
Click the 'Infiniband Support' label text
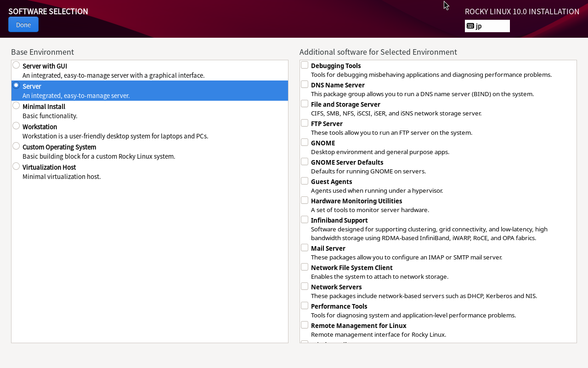click(339, 220)
